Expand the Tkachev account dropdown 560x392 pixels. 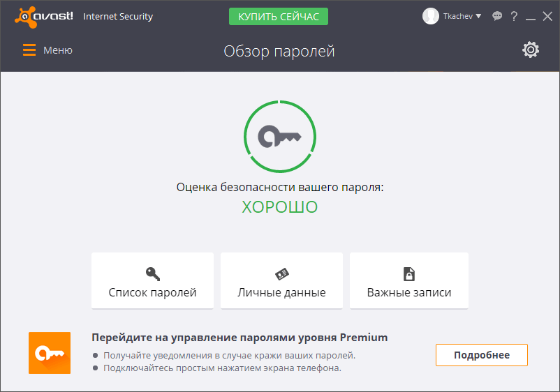pos(478,16)
